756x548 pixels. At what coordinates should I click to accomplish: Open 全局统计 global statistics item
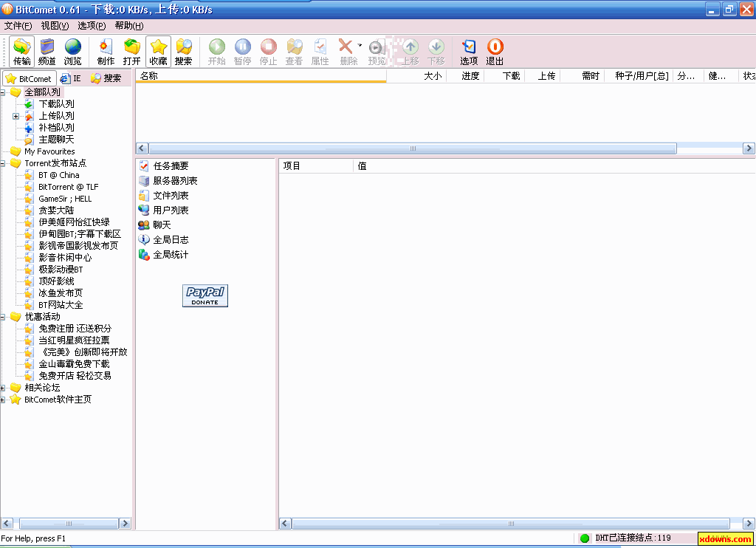click(164, 255)
